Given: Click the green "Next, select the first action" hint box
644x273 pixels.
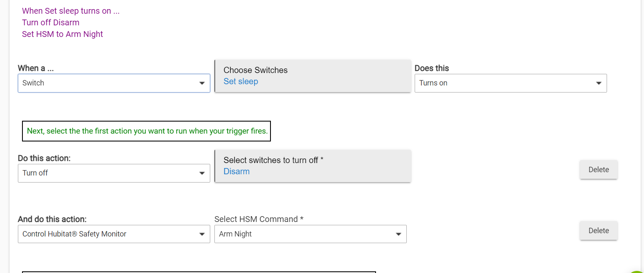Looking at the screenshot, I should (146, 131).
